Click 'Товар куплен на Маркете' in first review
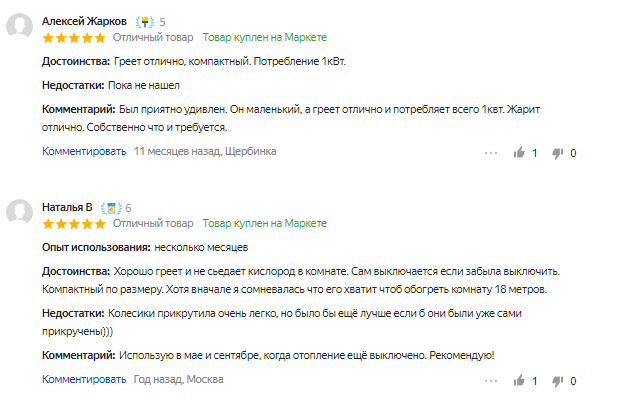This screenshot has height=404, width=628. pos(264,37)
